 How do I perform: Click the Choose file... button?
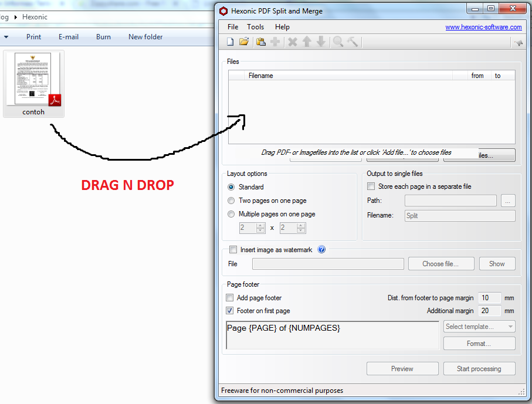tap(441, 264)
